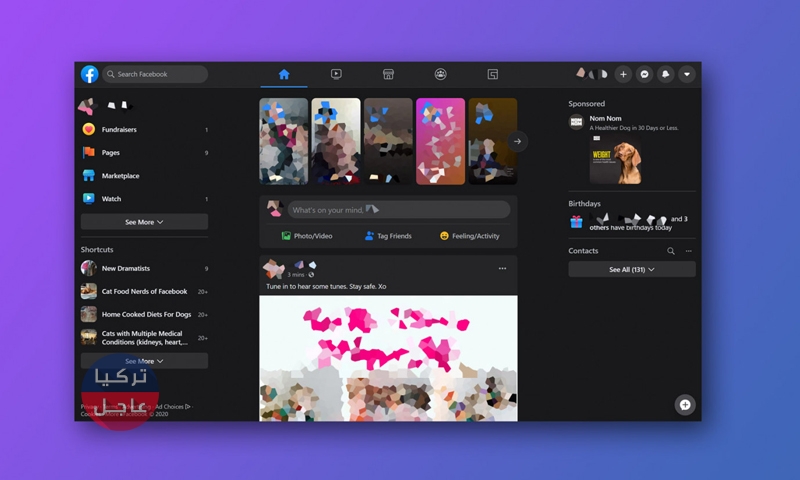Open Fundraisers in left sidebar
Viewport: 800px width, 480px height.
pyautogui.click(x=119, y=130)
